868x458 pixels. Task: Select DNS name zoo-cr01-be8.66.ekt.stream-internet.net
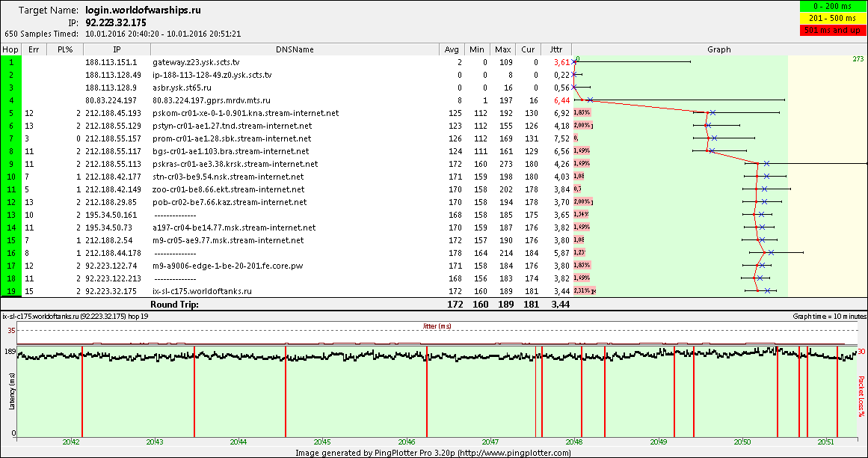tap(229, 189)
